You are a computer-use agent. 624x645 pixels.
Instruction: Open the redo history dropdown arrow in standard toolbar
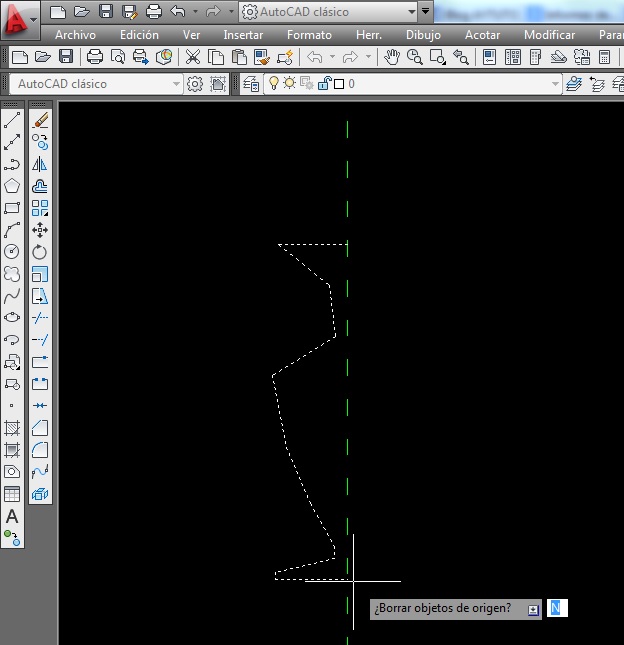(x=369, y=57)
